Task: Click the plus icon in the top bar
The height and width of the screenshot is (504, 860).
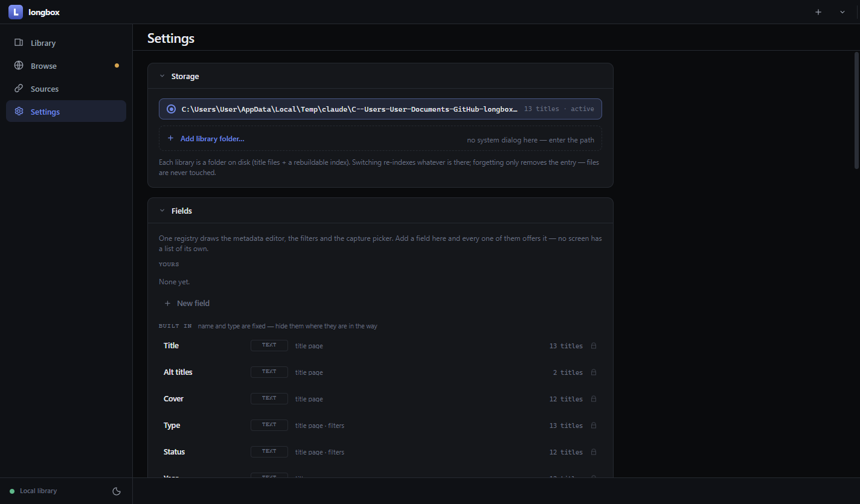Action: 818,12
